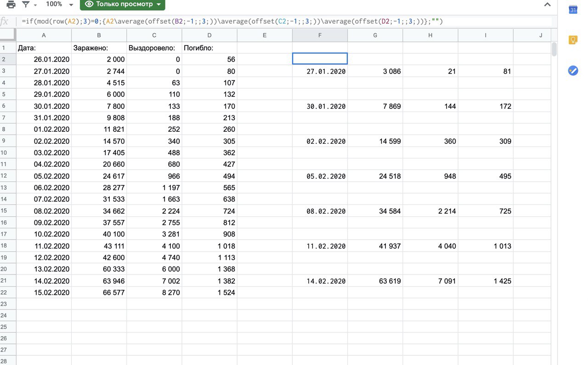Select row 1 header

point(8,48)
